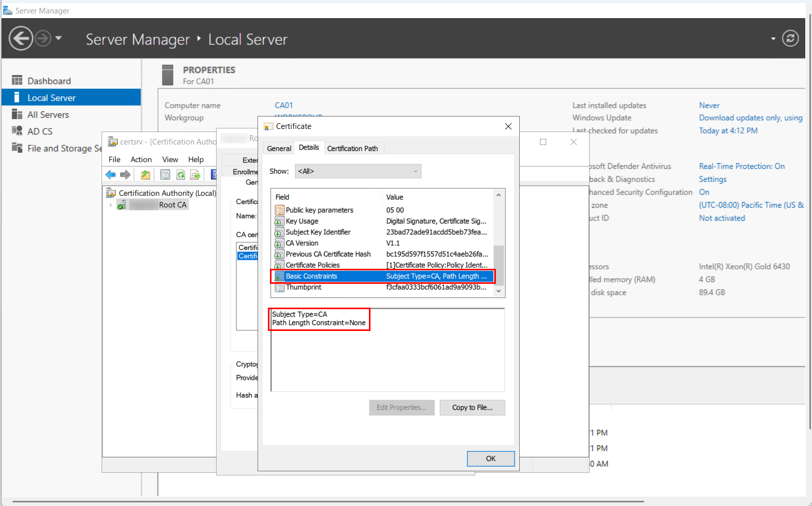This screenshot has width=812, height=506.
Task: Click the gray forward arrow in certsrv toolbar
Action: click(125, 175)
